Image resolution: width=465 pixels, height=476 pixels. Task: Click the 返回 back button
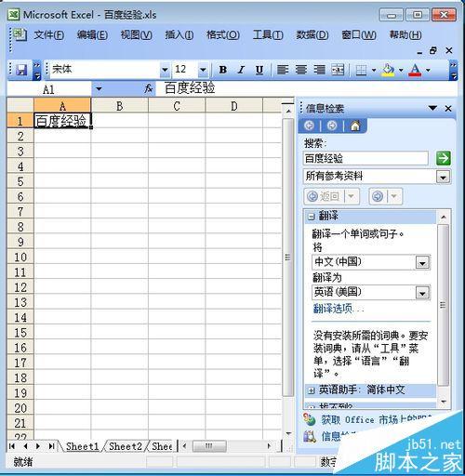[x=324, y=196]
